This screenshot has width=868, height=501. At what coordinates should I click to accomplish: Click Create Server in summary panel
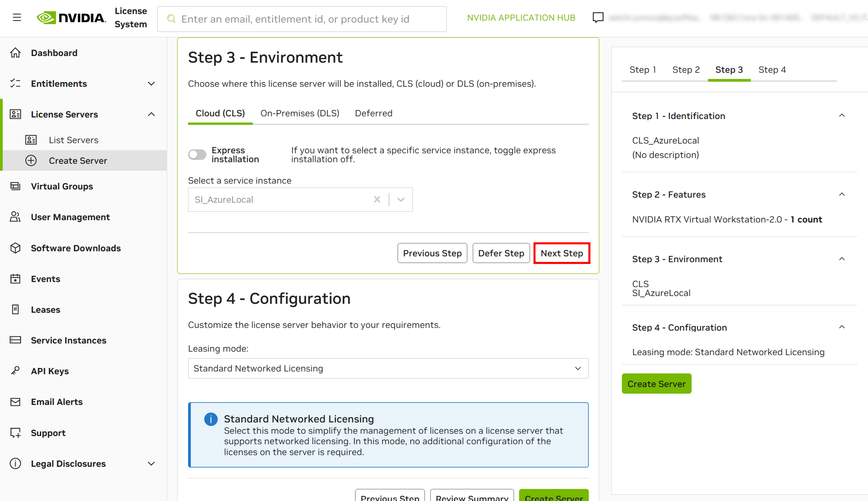656,384
